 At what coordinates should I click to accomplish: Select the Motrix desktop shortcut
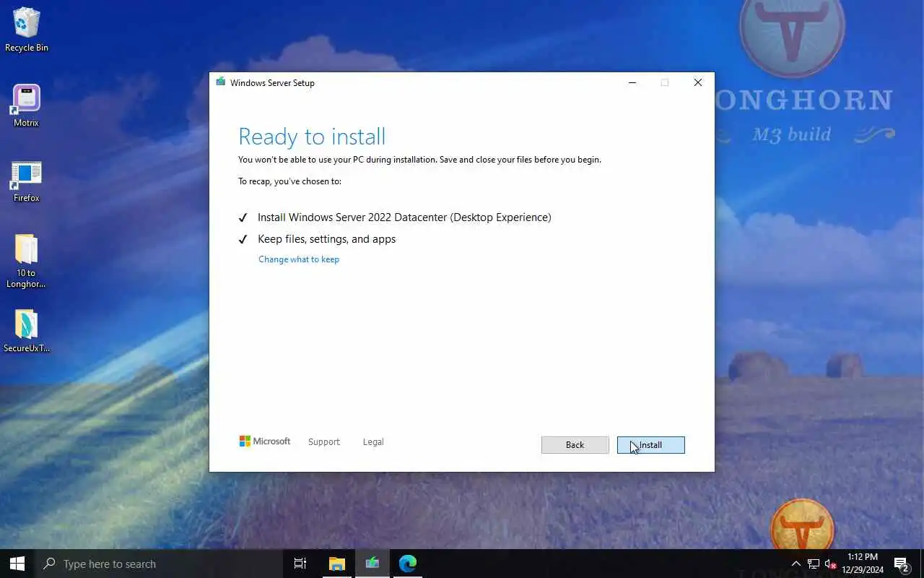27,105
